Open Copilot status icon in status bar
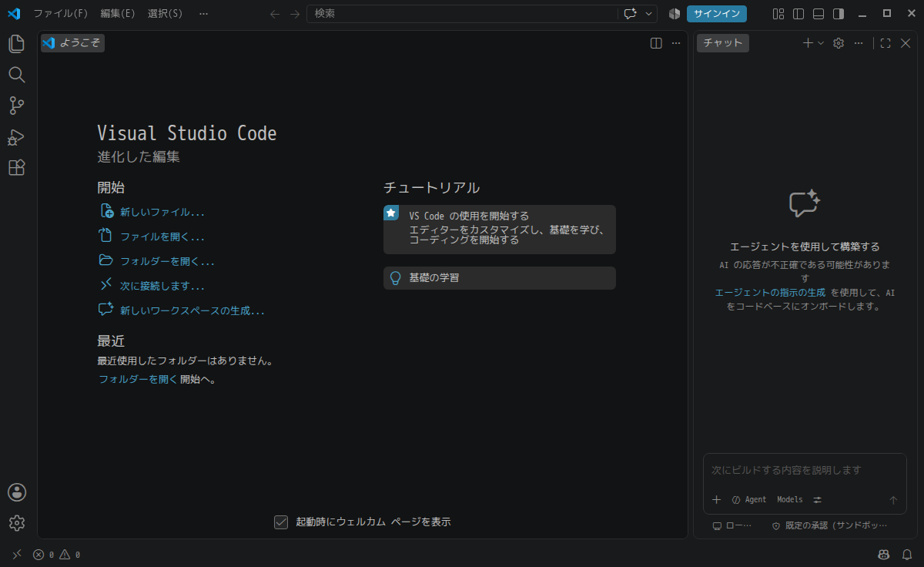Image resolution: width=924 pixels, height=567 pixels. [883, 555]
